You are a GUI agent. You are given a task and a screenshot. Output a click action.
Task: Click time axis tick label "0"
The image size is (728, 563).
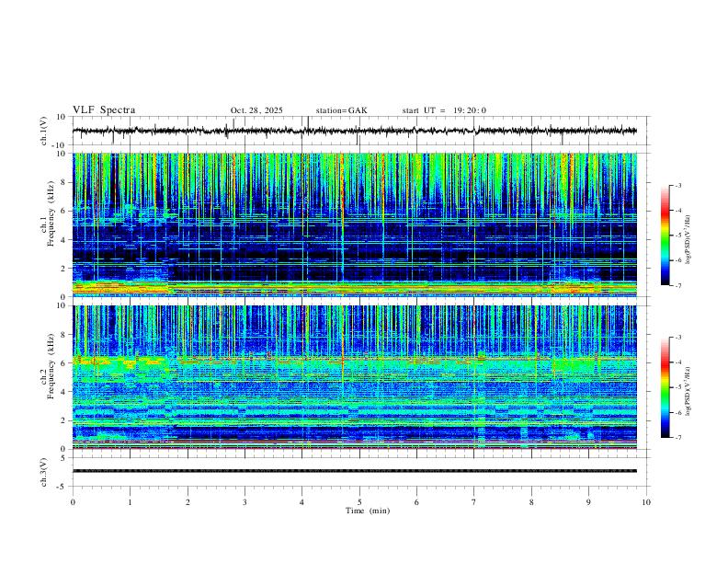[x=73, y=502]
